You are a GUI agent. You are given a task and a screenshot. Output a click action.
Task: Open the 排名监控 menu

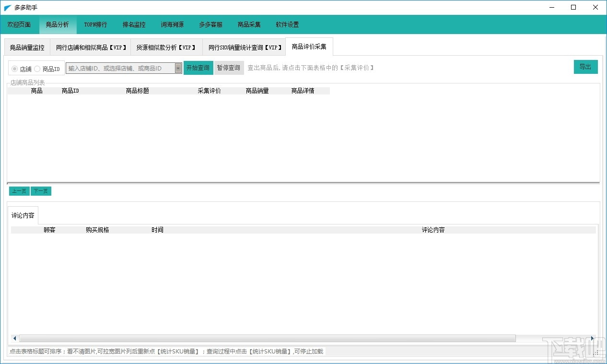[134, 24]
